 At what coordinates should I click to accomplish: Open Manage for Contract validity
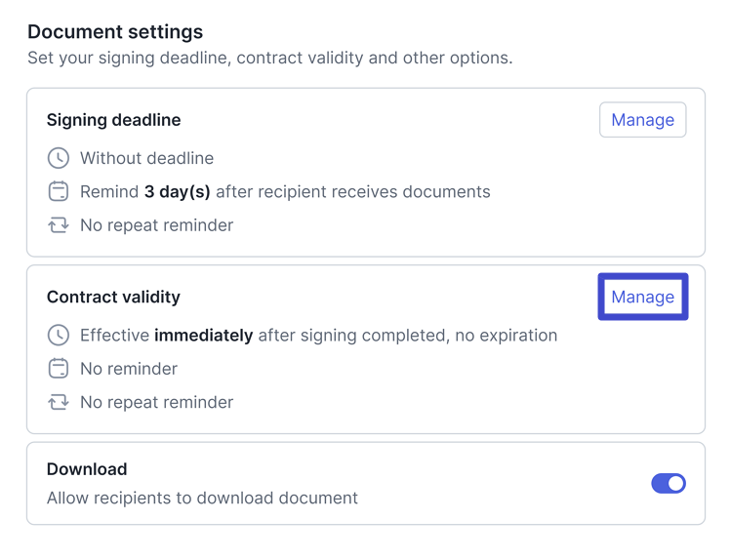tap(642, 297)
